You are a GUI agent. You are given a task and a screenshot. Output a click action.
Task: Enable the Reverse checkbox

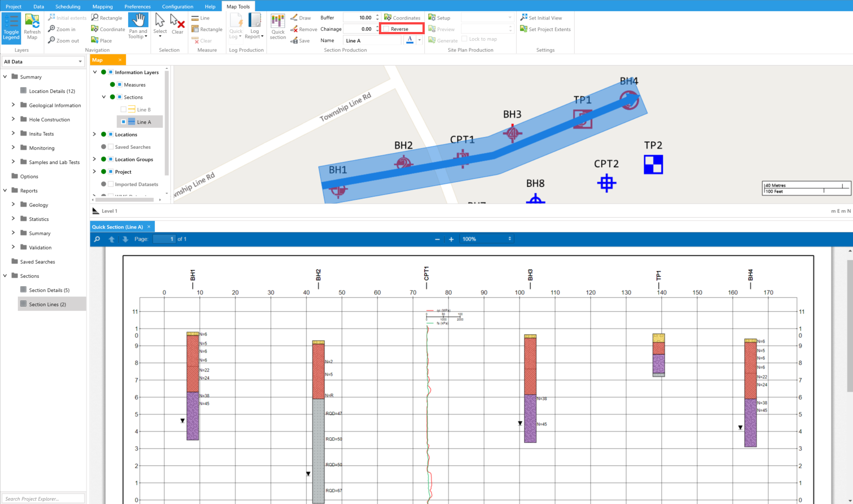386,29
